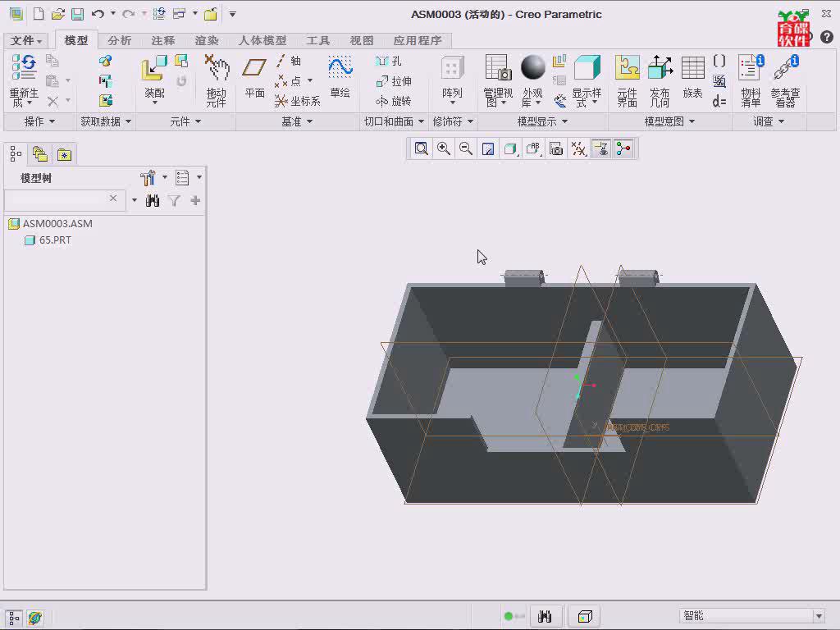Expand the Model Display (模型显示) dropdown

(x=543, y=121)
